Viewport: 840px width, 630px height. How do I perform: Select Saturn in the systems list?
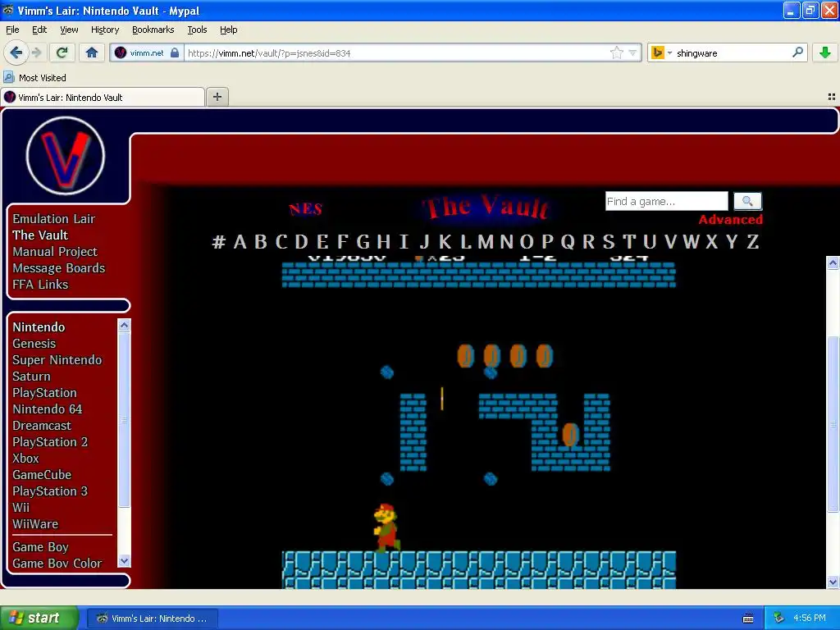[31, 377]
